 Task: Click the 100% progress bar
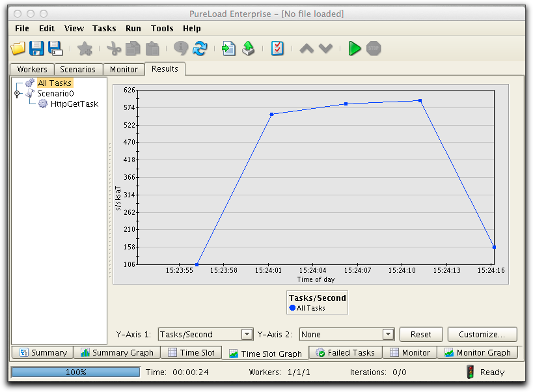[75, 372]
